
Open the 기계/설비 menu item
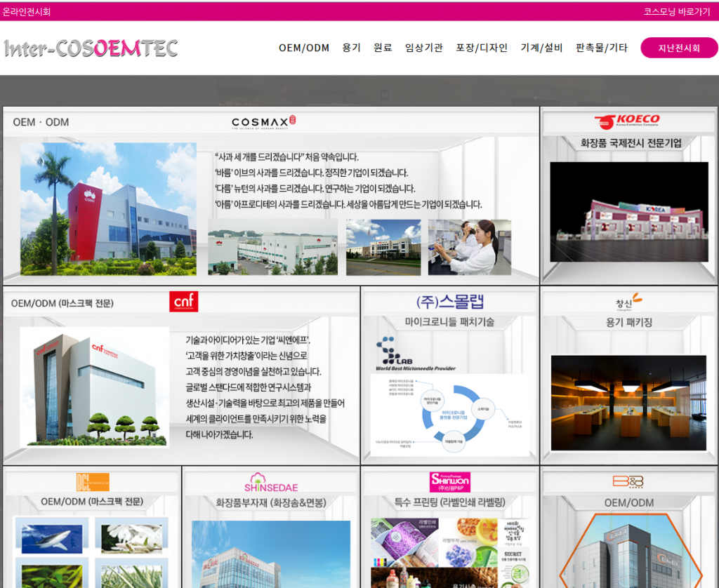click(x=541, y=48)
